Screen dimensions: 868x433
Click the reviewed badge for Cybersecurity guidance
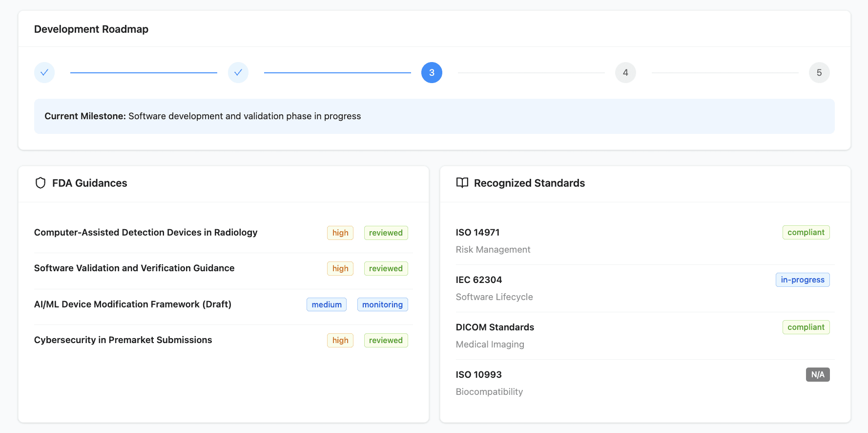[386, 341]
